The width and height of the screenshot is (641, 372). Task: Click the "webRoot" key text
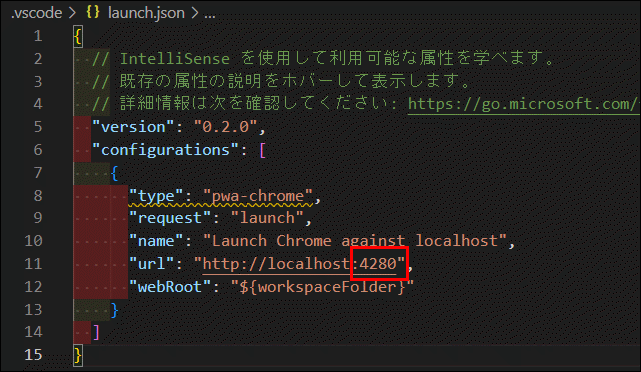pyautogui.click(x=170, y=287)
